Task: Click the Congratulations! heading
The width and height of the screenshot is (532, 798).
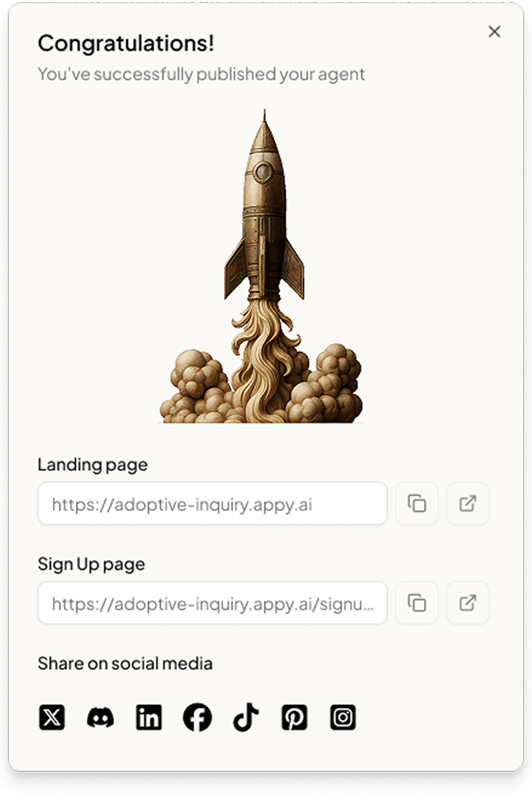Action: click(x=125, y=43)
